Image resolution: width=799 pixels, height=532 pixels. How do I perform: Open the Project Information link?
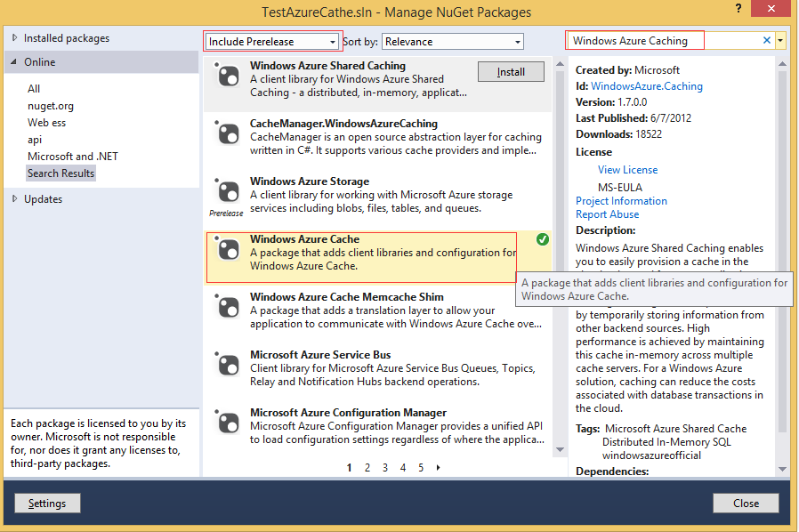click(621, 201)
